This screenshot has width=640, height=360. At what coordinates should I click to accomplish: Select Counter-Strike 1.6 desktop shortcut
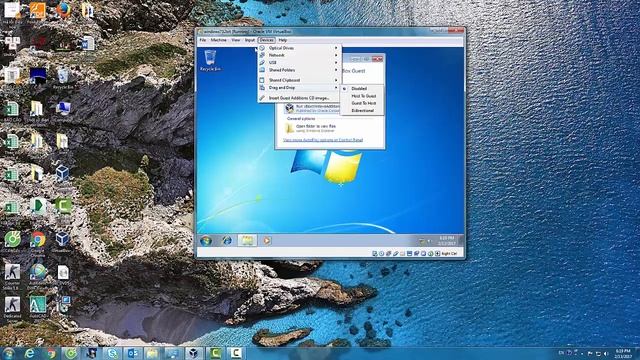(x=12, y=276)
